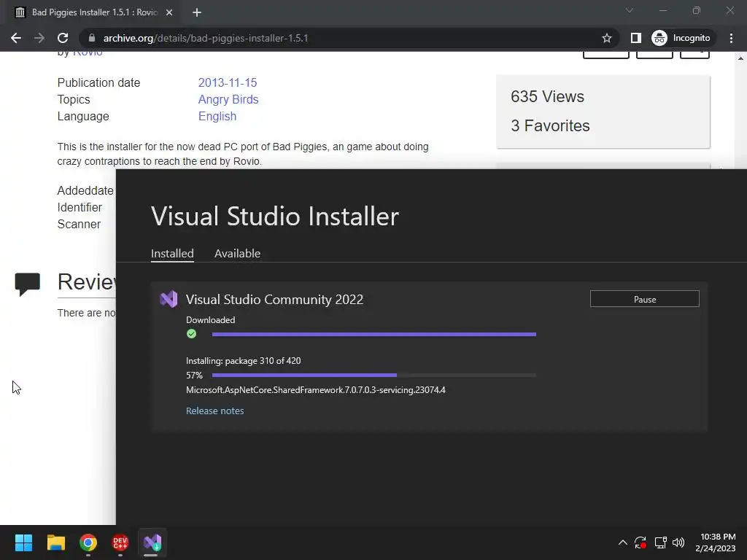Show hidden system tray icons
The height and width of the screenshot is (560, 747).
tap(622, 542)
